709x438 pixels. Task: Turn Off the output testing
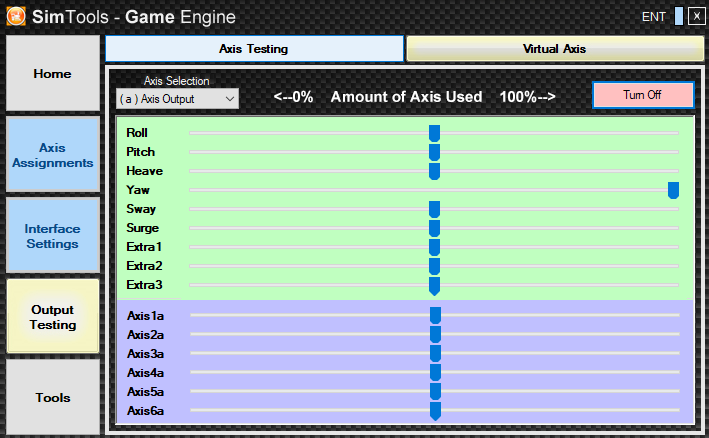tap(642, 95)
